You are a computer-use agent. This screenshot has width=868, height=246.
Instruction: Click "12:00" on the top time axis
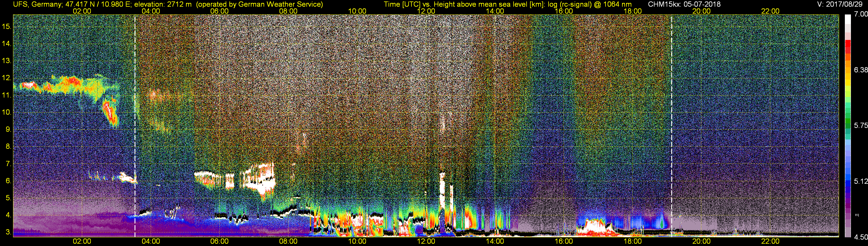pos(426,11)
